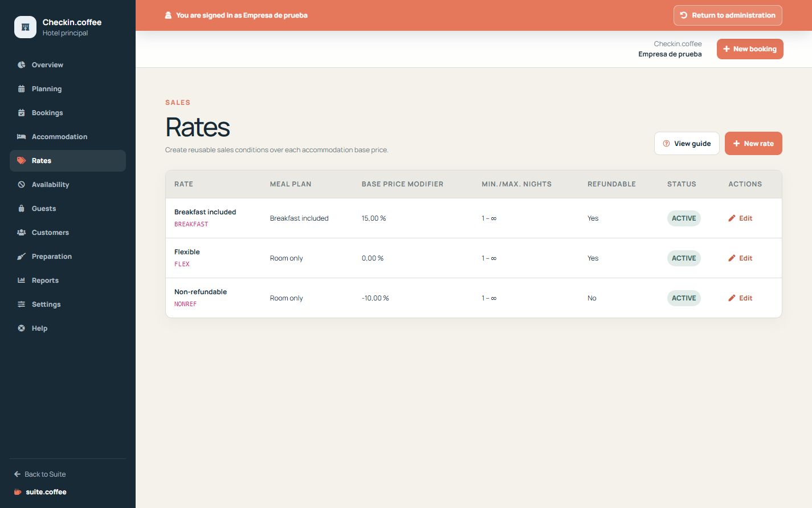Click the Preparation broom icon

[21, 257]
